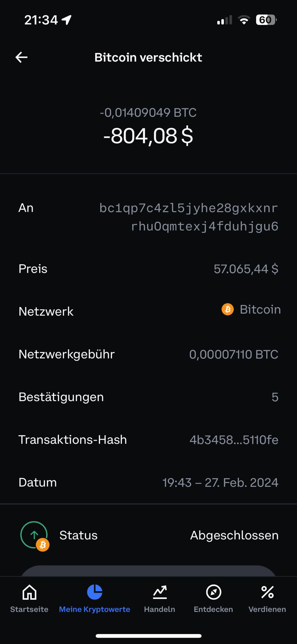The width and height of the screenshot is (297, 644).
Task: Tap the back arrow icon
Action: (22, 57)
